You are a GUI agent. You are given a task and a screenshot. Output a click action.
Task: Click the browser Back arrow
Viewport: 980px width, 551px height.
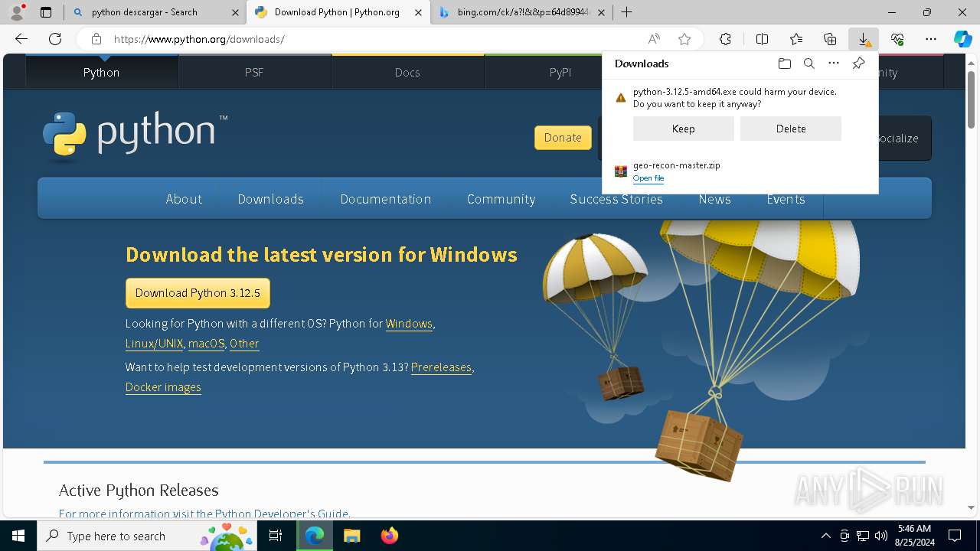pos(21,39)
